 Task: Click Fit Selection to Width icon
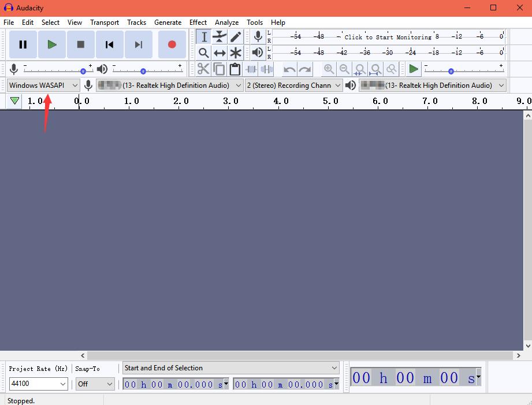point(360,69)
